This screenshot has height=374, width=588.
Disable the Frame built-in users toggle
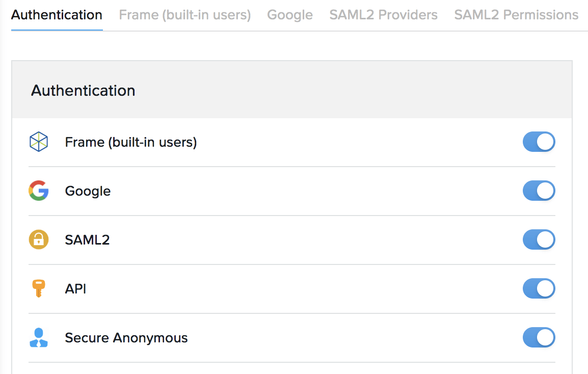click(x=539, y=142)
